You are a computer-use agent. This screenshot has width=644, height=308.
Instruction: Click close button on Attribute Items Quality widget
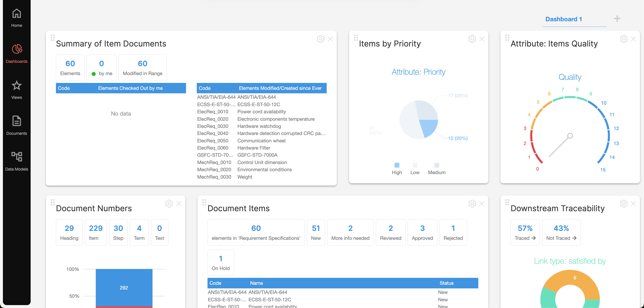pos(633,39)
